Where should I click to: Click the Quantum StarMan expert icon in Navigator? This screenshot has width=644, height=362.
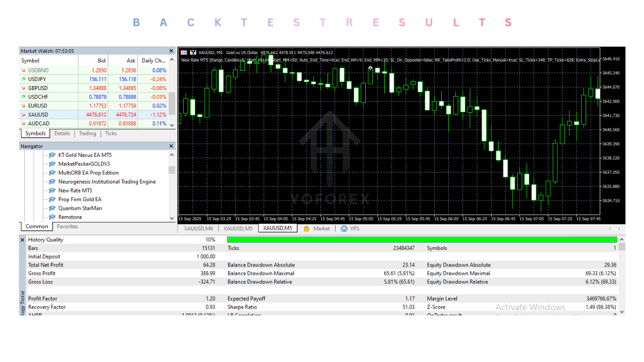click(x=52, y=208)
